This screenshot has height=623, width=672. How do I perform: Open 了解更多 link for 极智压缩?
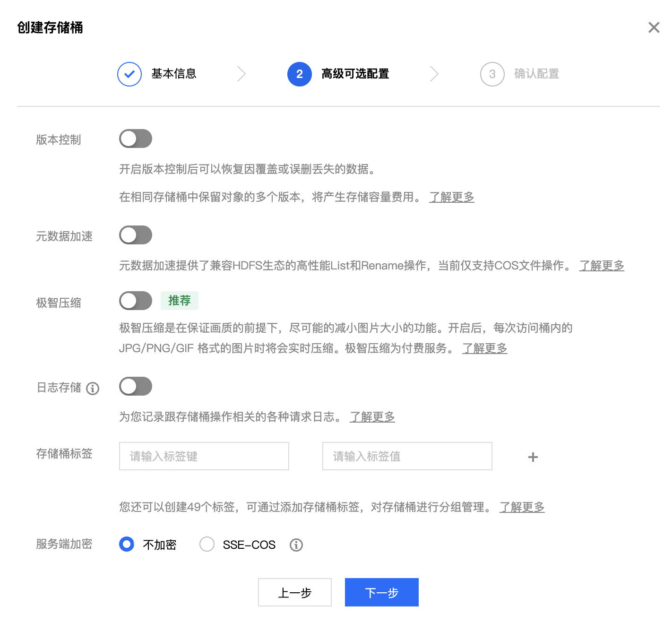(485, 348)
